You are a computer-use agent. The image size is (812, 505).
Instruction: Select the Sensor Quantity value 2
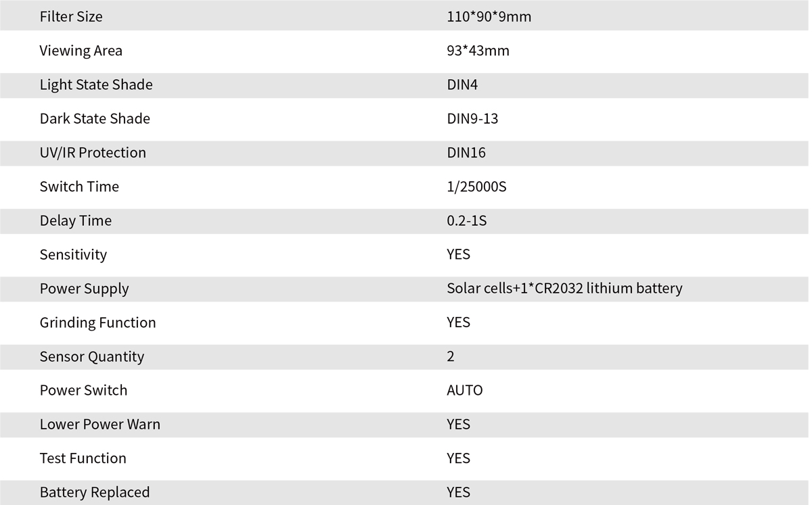coord(451,356)
